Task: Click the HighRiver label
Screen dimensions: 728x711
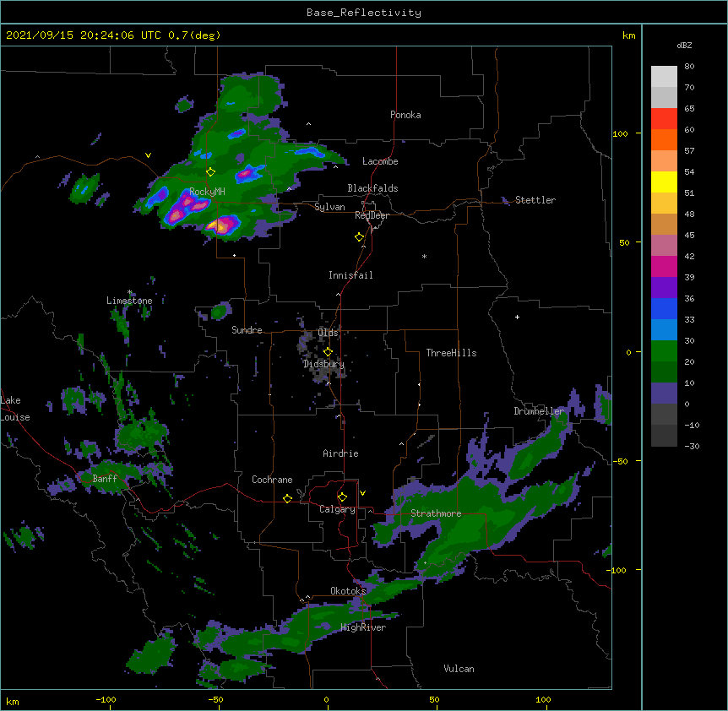Action: [363, 627]
